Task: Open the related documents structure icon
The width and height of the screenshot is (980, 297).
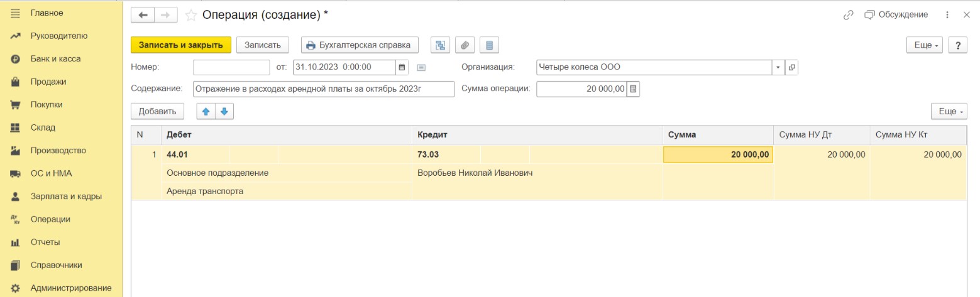Action: pos(440,45)
